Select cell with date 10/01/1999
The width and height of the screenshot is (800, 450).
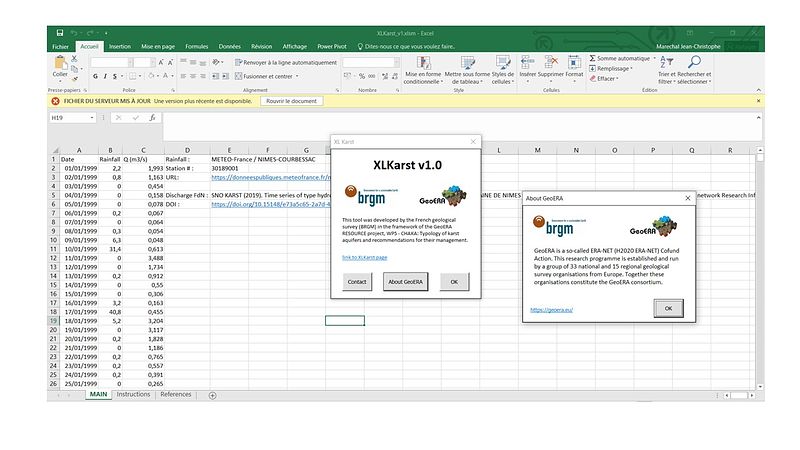pos(79,249)
